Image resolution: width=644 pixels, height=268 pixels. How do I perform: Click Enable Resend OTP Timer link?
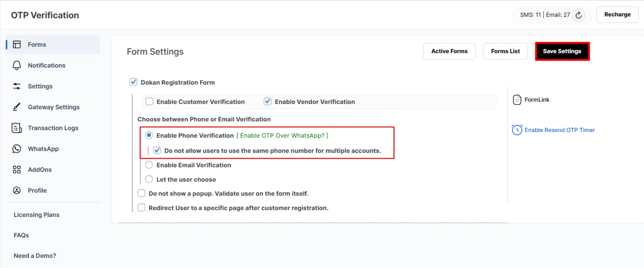(560, 130)
